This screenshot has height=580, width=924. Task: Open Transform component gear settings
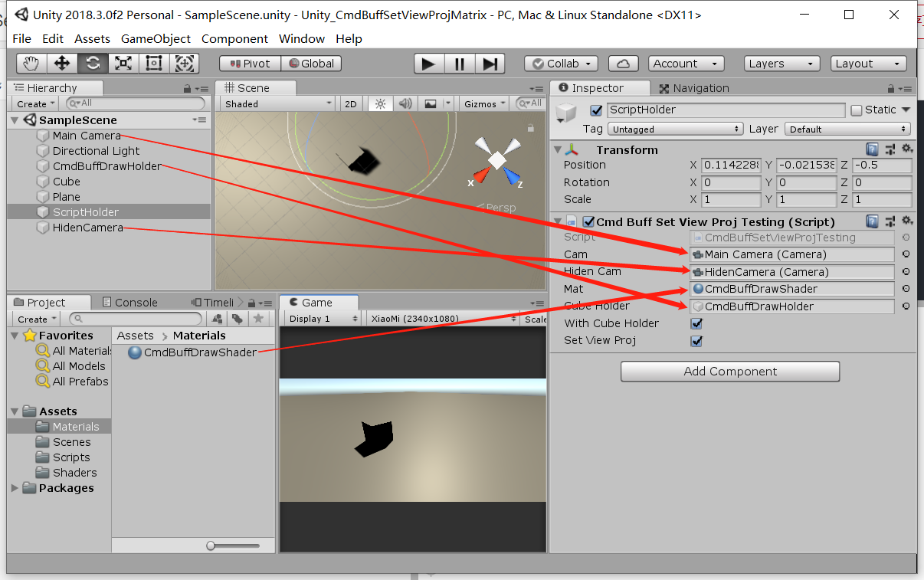[x=907, y=149]
